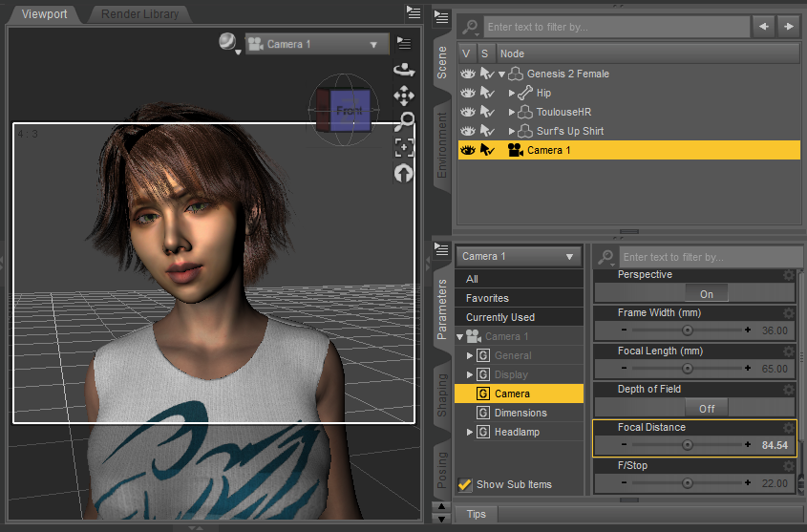Expand the ToulouseHR node
Viewport: 807px width, 532px height.
[x=512, y=112]
